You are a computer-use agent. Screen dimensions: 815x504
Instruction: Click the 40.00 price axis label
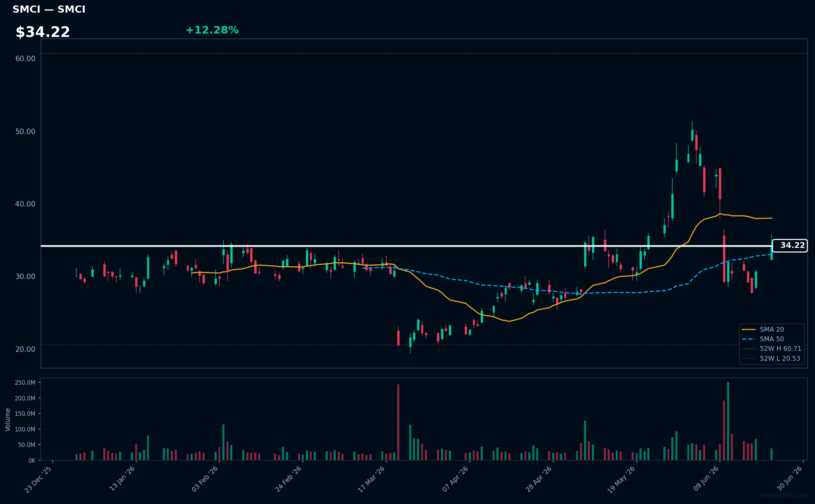click(x=25, y=204)
